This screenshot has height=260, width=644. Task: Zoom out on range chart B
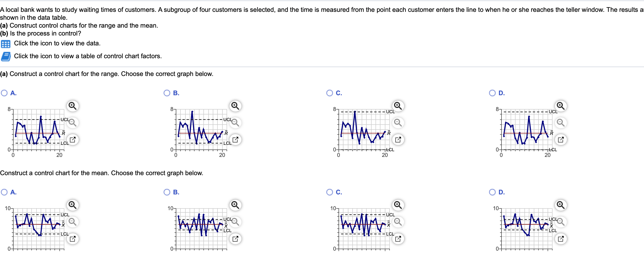click(x=235, y=123)
